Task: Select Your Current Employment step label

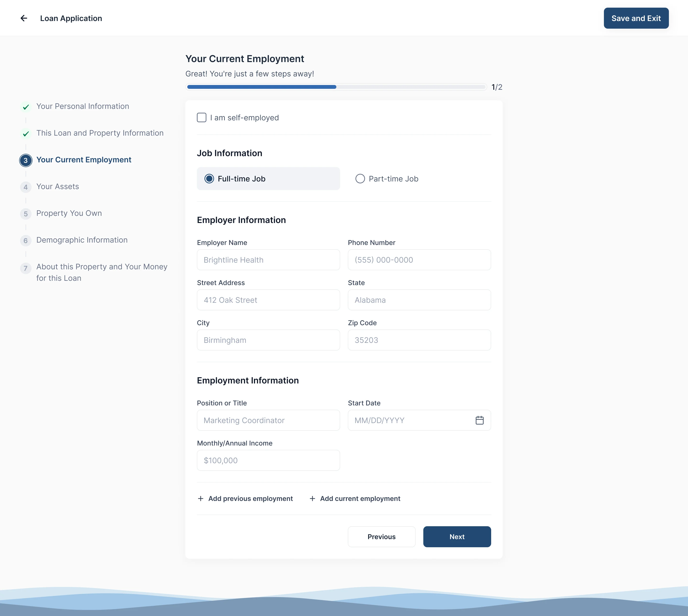Action: click(84, 160)
